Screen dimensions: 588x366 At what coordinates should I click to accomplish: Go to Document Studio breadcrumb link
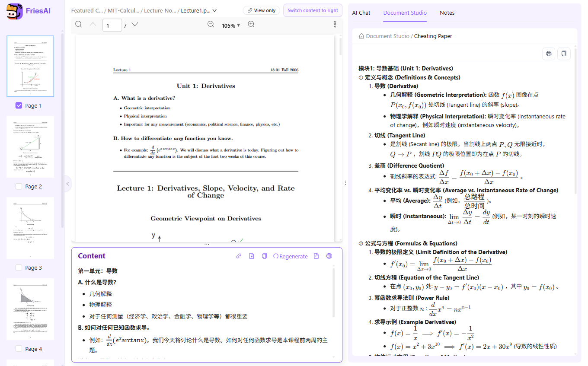coord(387,36)
